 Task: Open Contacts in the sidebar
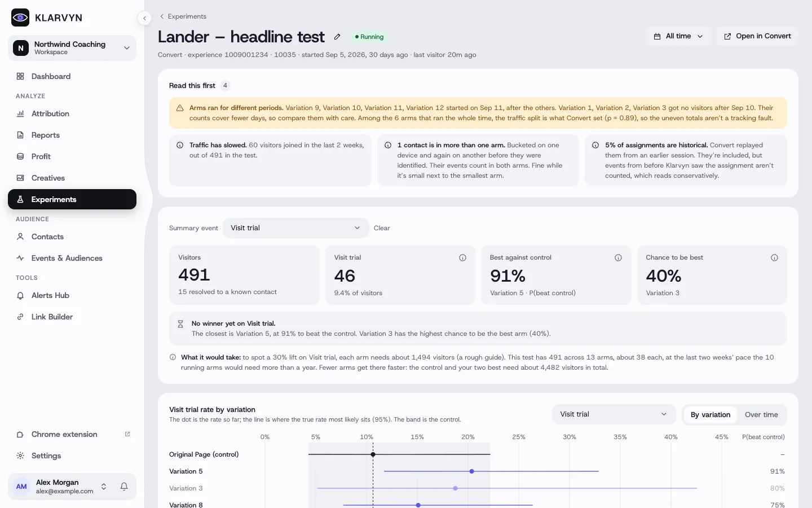72,237
